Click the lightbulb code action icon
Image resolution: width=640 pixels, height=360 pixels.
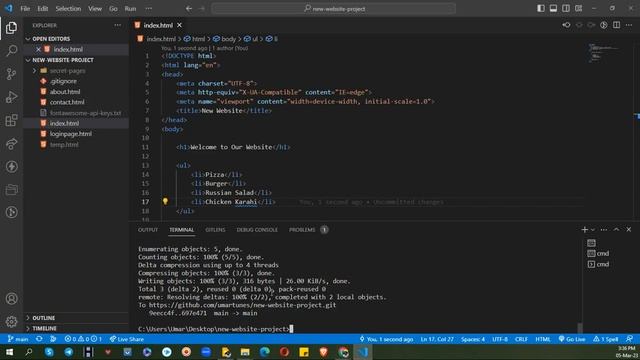(x=165, y=201)
